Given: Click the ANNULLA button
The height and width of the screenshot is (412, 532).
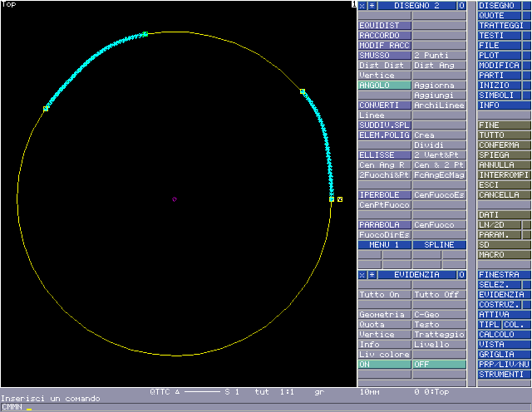Looking at the screenshot, I should click(505, 164).
